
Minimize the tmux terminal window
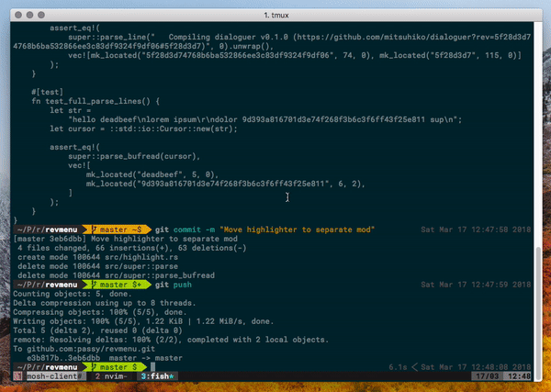coord(30,15)
